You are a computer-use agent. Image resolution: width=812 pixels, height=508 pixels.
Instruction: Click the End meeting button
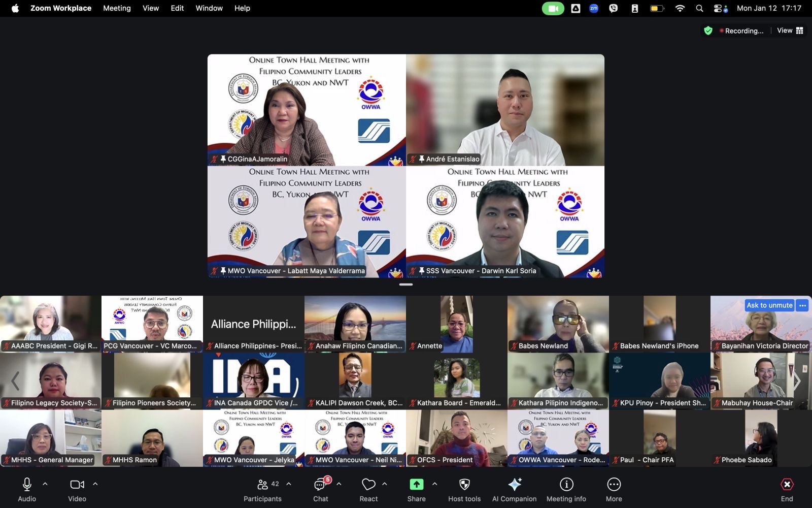(x=787, y=490)
